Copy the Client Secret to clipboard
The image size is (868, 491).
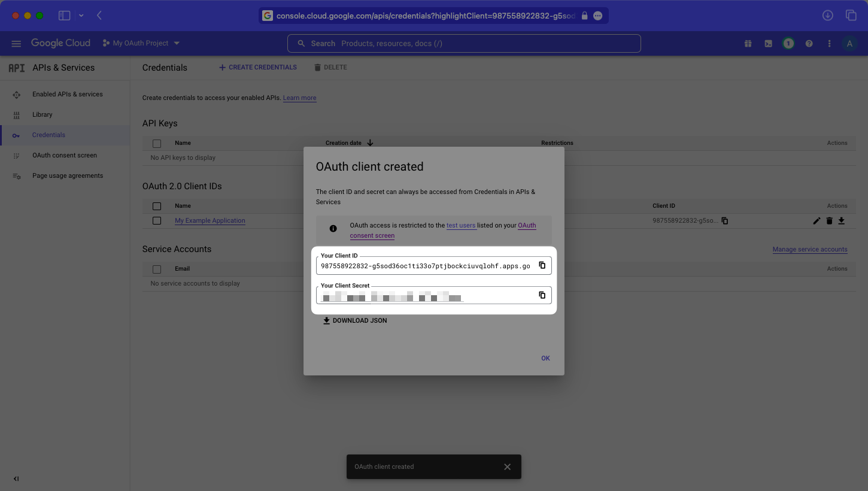542,295
